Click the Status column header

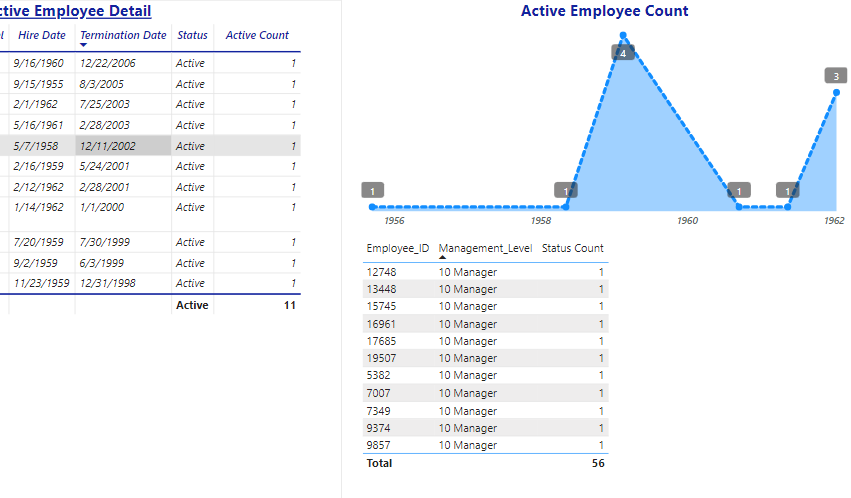pyautogui.click(x=192, y=35)
